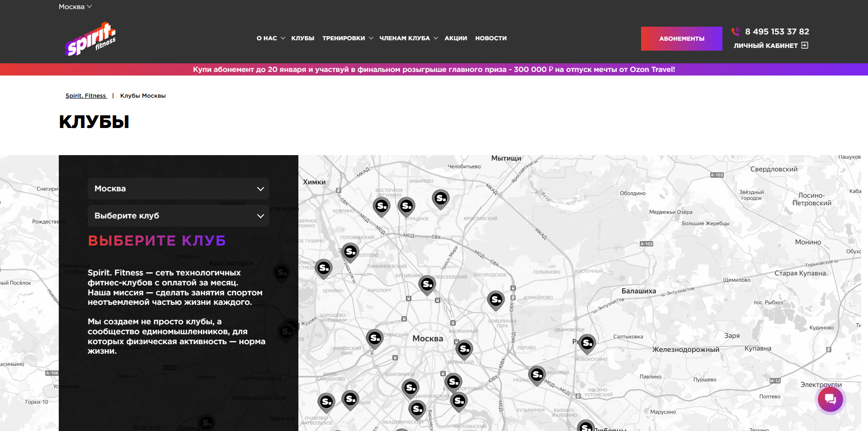Expand the ЧЛЕНАМ КЛУБА menu
The image size is (868, 431).
point(408,38)
